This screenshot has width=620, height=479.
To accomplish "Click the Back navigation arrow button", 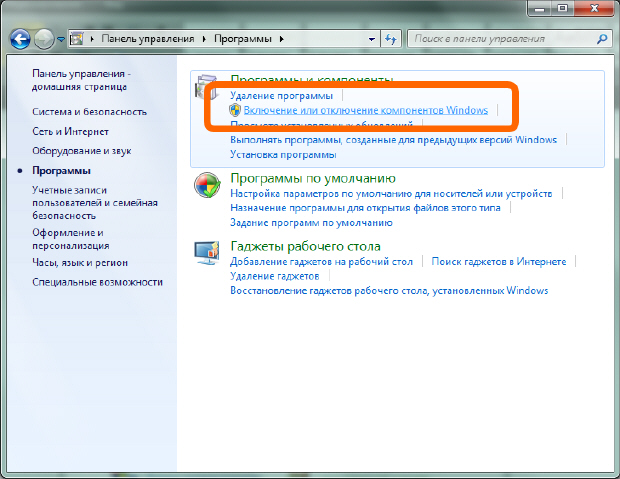I will [20, 39].
